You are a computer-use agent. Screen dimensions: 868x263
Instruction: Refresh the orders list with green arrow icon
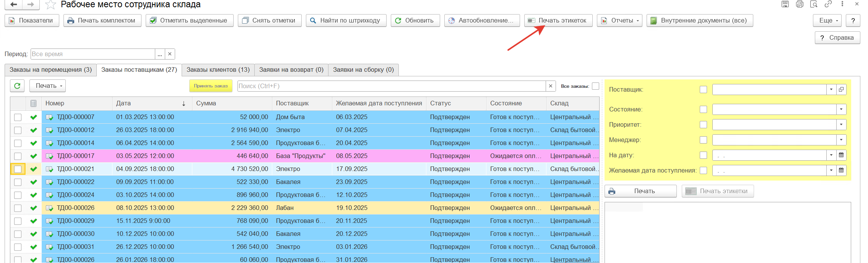(17, 86)
